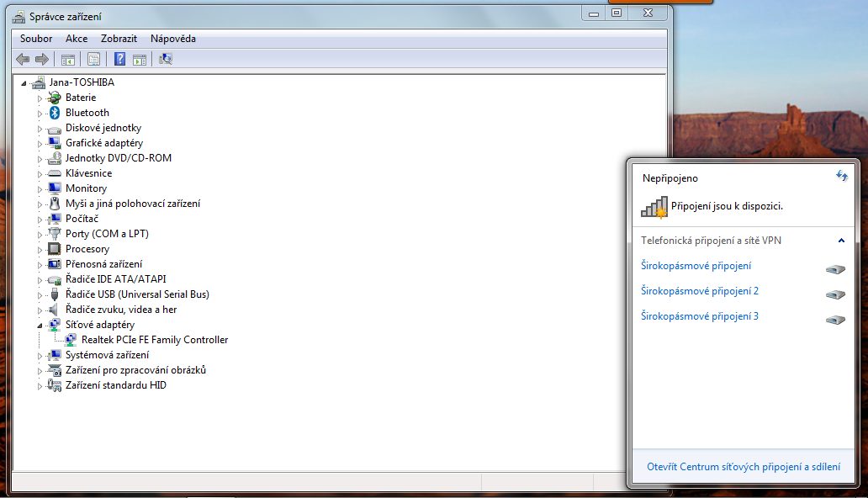Screen dimensions: 868x498
Task: Open Properties via the toolbar icon
Action: (x=93, y=59)
